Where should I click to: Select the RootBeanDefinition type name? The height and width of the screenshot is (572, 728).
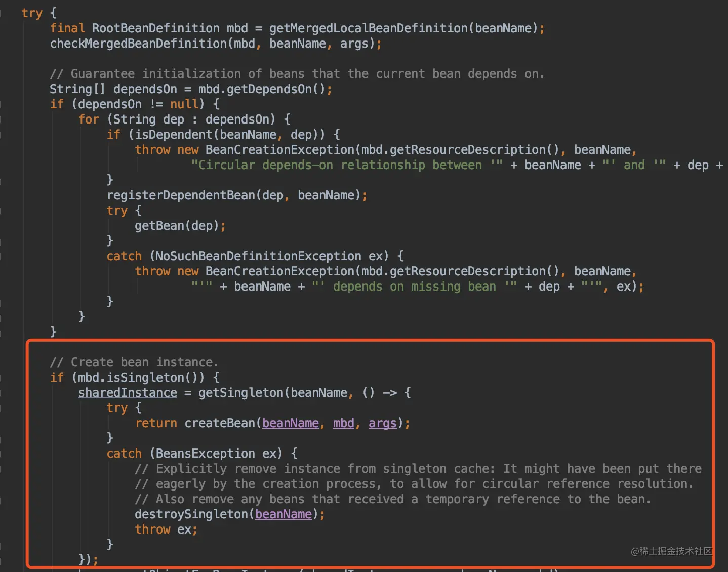click(156, 28)
